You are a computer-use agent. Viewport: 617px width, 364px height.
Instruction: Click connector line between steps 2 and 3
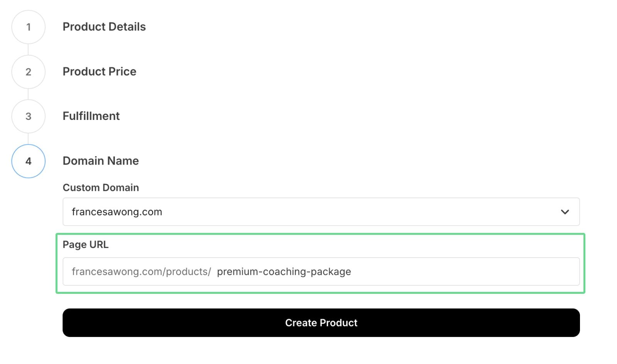(28, 94)
